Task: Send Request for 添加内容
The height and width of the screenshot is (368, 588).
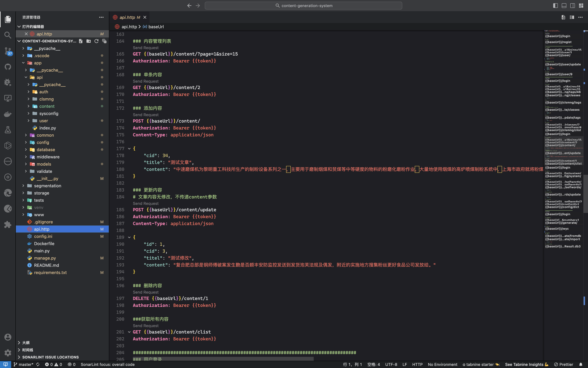Action: 146,115
